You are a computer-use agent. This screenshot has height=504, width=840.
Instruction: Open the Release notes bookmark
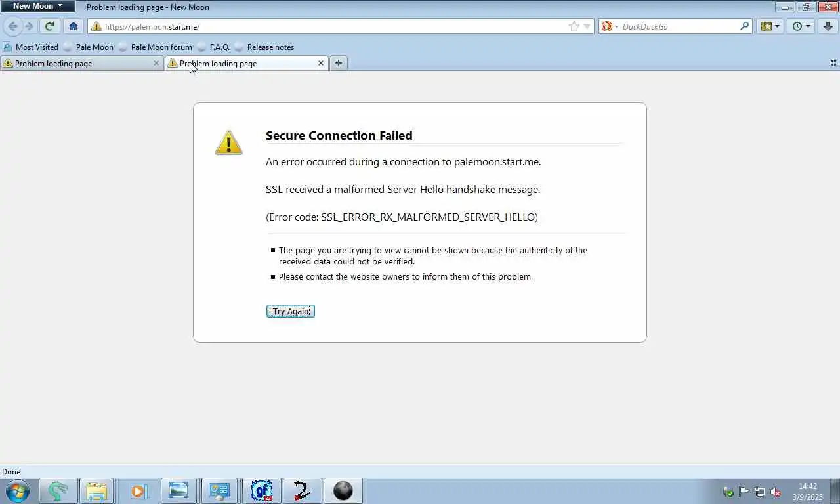click(x=264, y=47)
